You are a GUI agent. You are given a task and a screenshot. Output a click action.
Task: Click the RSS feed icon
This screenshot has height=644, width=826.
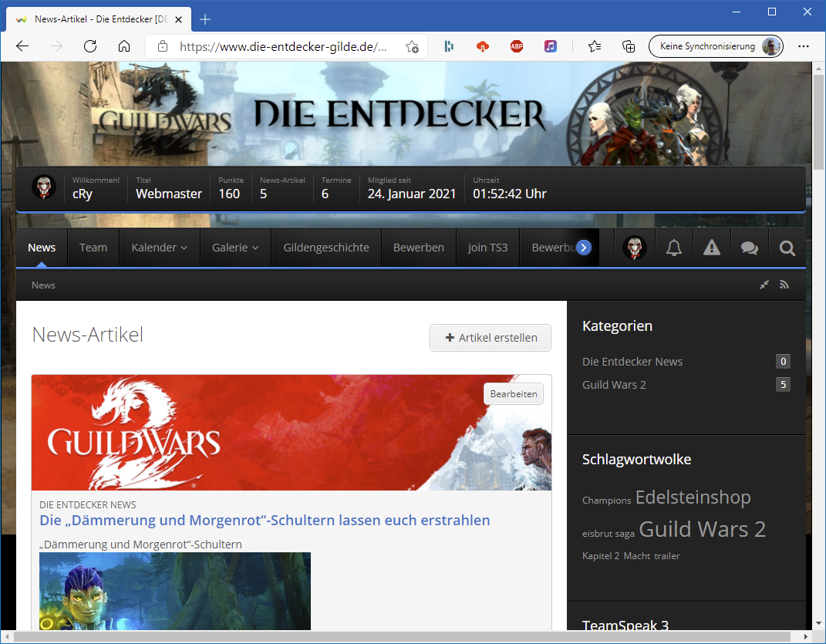[784, 285]
